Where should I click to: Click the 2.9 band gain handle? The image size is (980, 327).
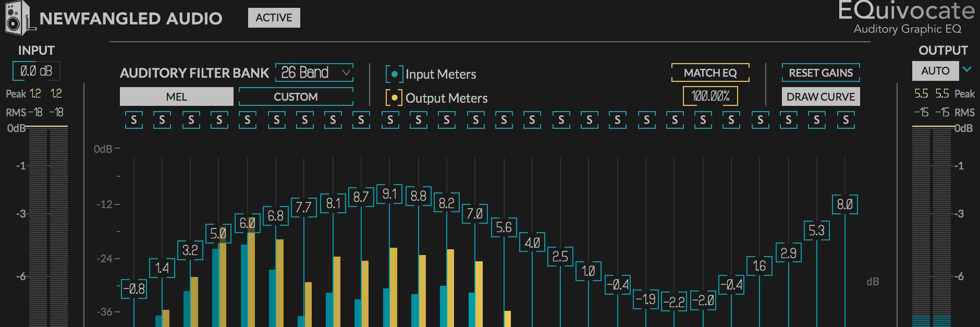point(789,253)
